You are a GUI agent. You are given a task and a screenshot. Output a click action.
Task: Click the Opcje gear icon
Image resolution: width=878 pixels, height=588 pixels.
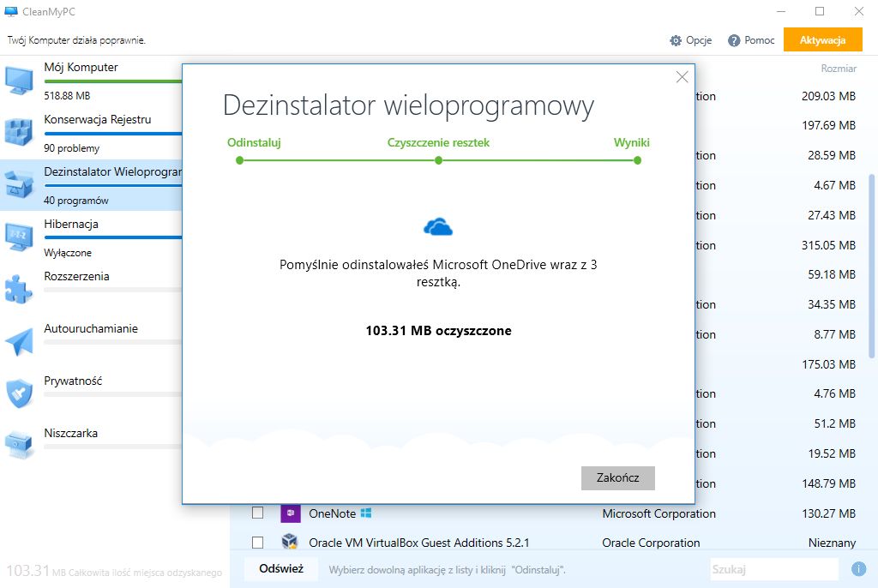tap(676, 40)
